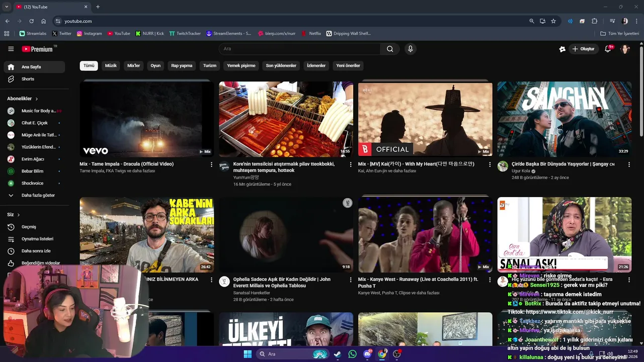Screen dimensions: 644x362
Task: Open Chrome tab search dropdown
Action: [x=7, y=7]
